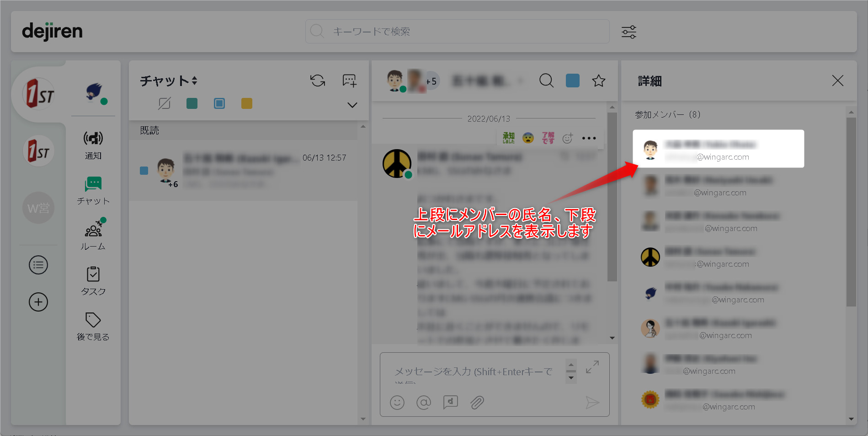This screenshot has width=868, height=436.
Task: React with 承知 stamp
Action: pos(509,138)
